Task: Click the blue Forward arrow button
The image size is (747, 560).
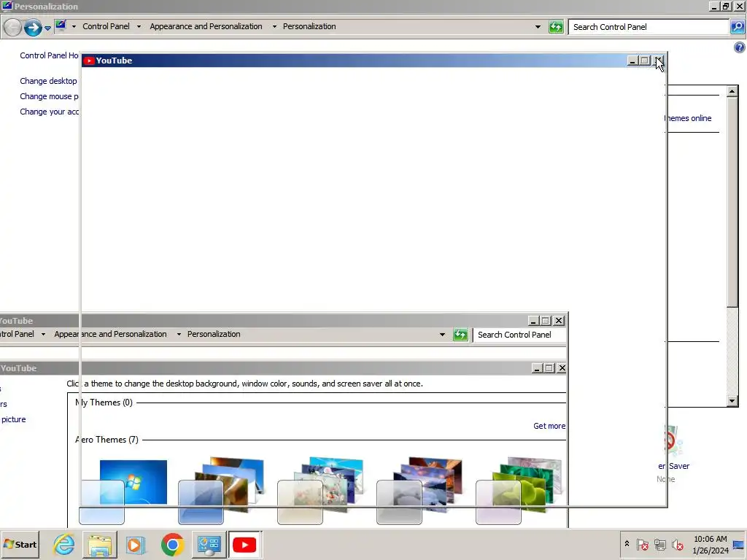Action: click(33, 27)
